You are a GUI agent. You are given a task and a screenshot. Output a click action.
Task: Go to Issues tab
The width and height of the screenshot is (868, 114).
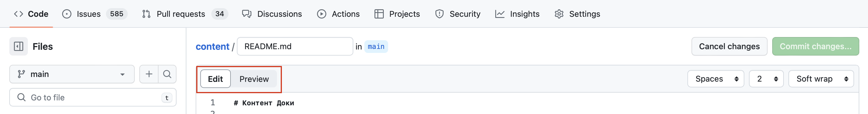coord(95,14)
